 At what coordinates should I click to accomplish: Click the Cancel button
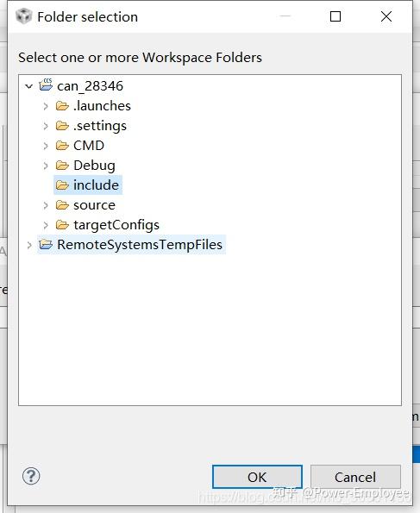click(355, 477)
